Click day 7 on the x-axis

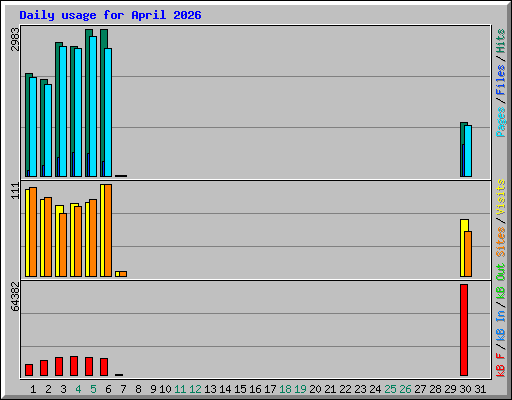pos(123,389)
